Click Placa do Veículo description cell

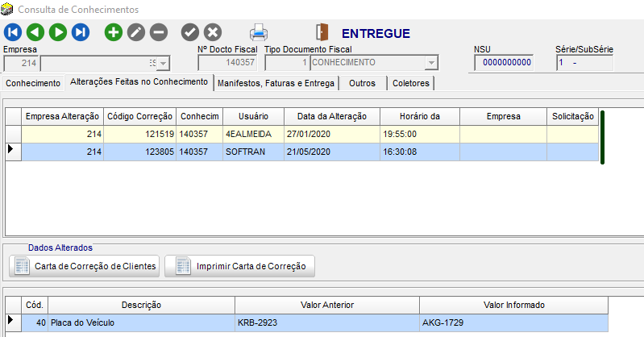coord(141,322)
